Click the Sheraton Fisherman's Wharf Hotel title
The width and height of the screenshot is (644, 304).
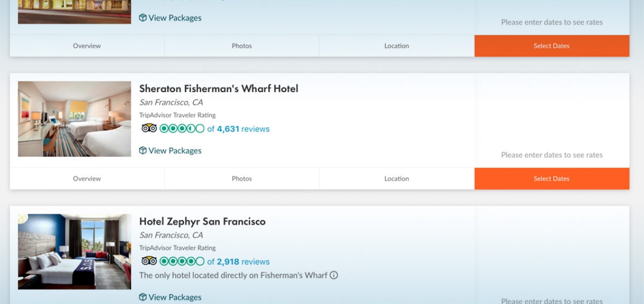(x=219, y=89)
